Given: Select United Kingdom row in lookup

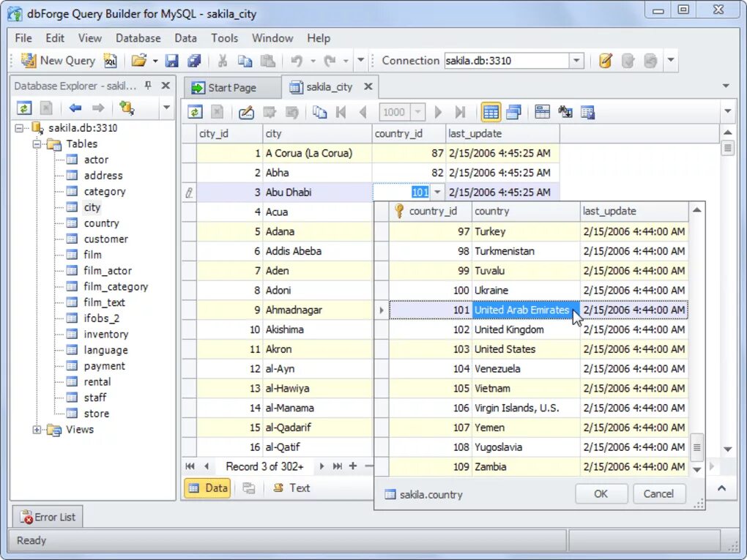Looking at the screenshot, I should click(x=538, y=329).
